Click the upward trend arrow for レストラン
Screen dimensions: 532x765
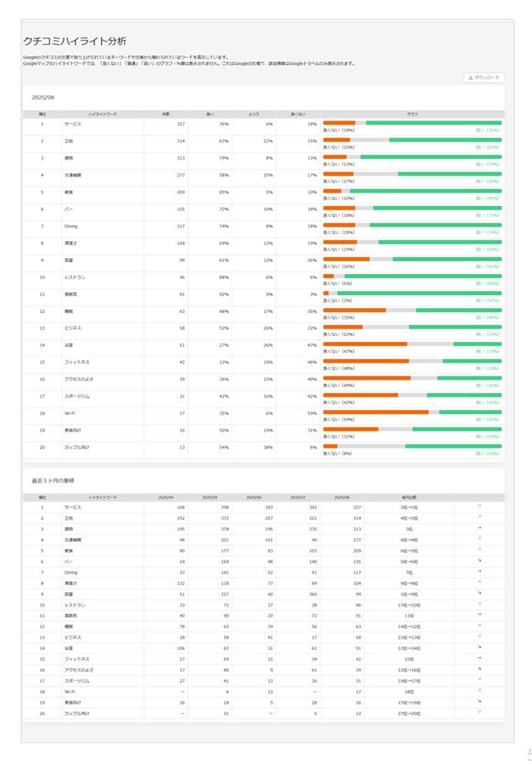[479, 604]
